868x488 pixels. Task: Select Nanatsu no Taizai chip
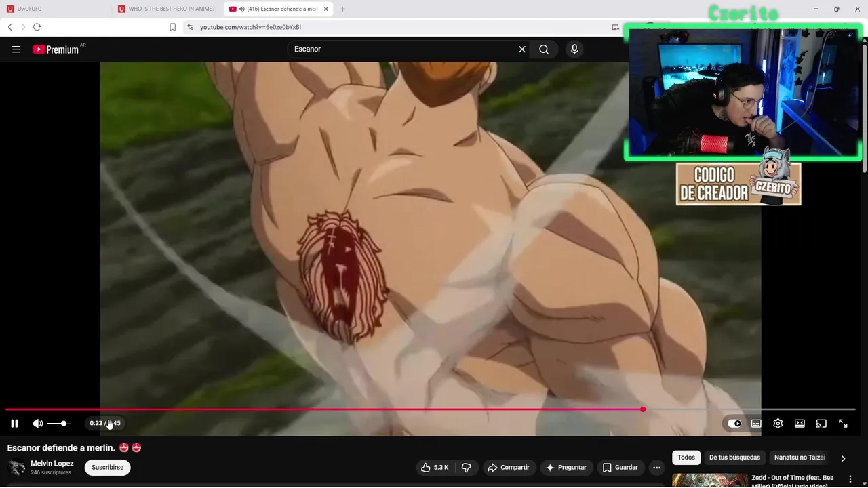coord(800,457)
